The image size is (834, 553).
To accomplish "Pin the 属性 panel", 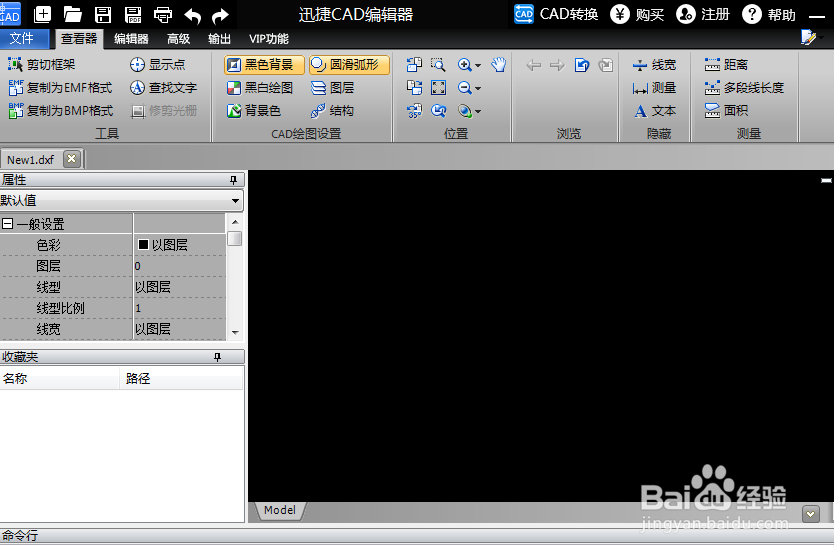I will 233,180.
